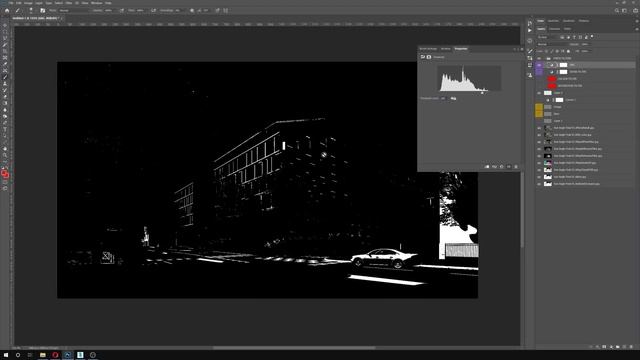Toggle airbrush mode in options bar
The width and height of the screenshot is (640, 360).
[153, 11]
